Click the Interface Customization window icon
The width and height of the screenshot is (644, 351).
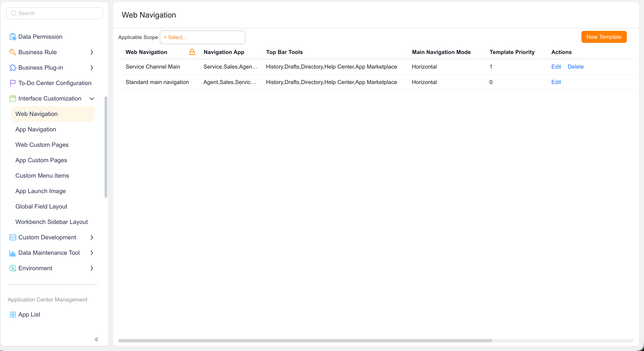point(13,98)
